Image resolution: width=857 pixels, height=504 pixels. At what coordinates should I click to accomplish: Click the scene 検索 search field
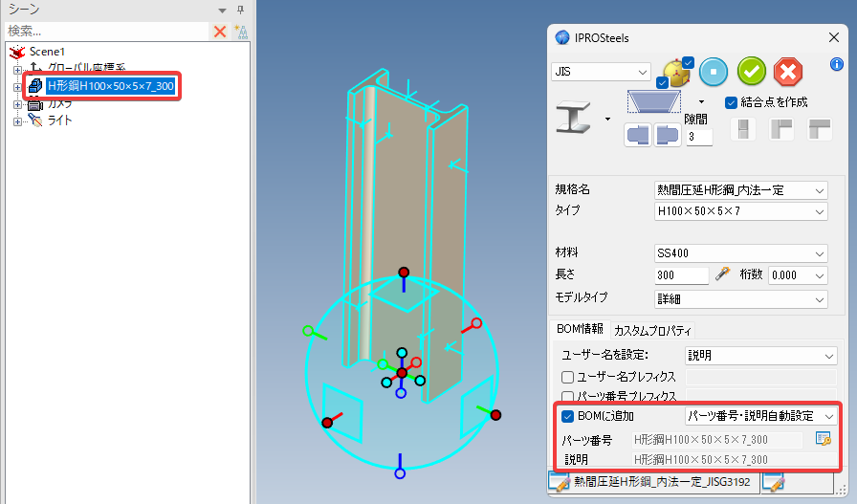pos(107,32)
